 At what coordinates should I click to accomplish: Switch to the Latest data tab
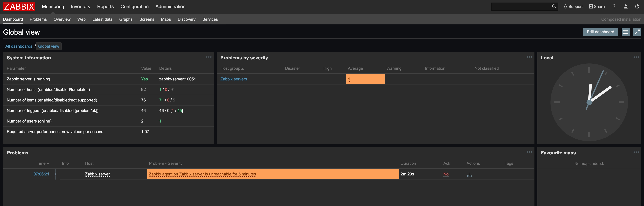[102, 19]
